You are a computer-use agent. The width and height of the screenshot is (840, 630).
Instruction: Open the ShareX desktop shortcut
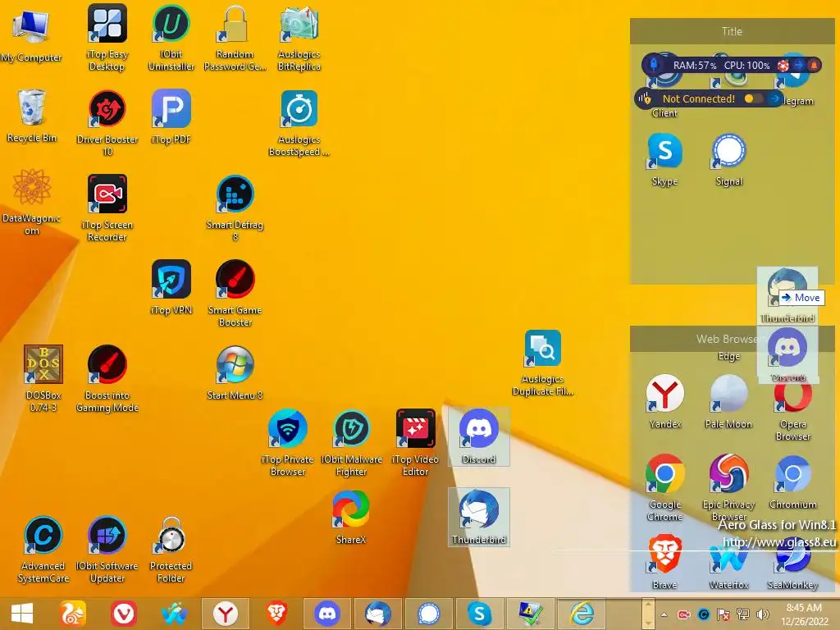351,517
